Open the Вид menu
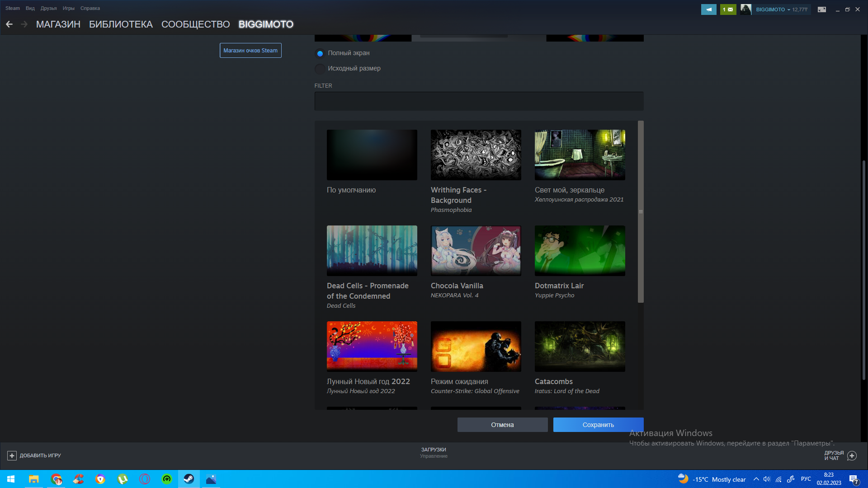Screen dimensions: 868x488 30,8
